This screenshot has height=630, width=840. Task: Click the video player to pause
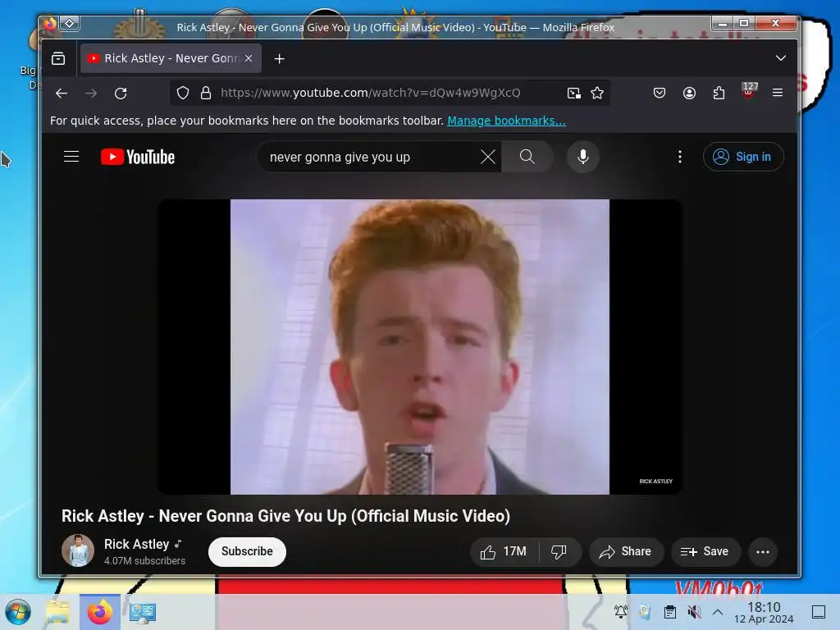point(419,347)
